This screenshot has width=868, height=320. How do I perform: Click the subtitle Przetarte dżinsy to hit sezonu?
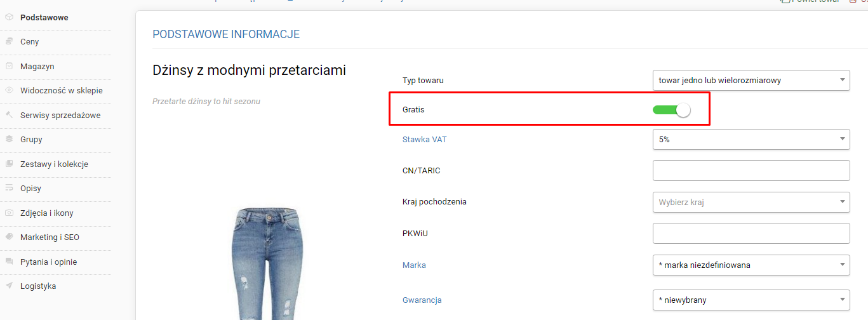tap(206, 101)
